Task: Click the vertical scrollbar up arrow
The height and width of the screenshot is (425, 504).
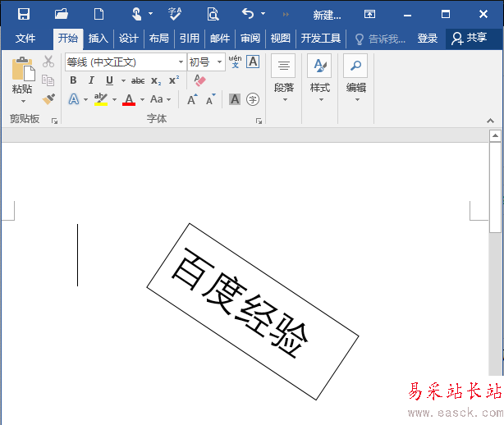Action: pos(495,136)
